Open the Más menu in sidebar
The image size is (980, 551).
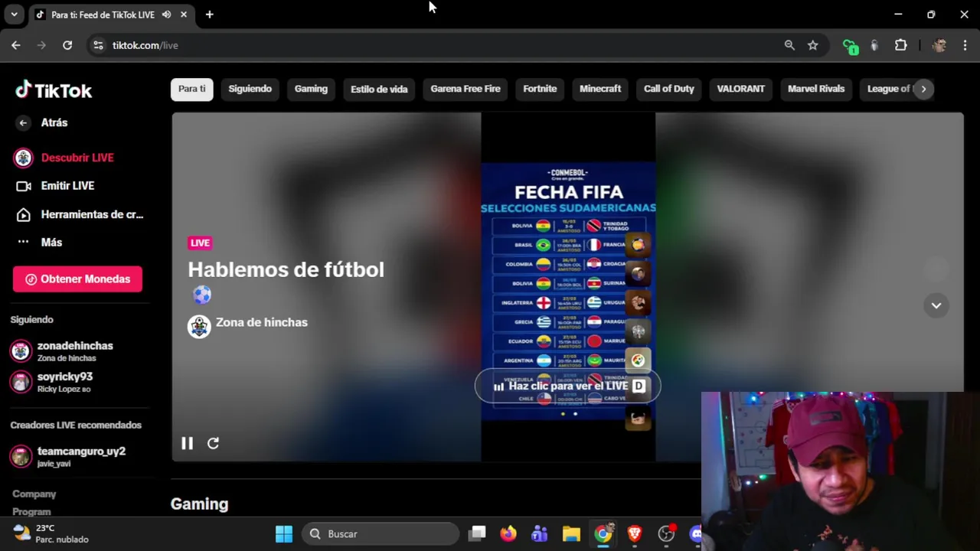coord(51,242)
